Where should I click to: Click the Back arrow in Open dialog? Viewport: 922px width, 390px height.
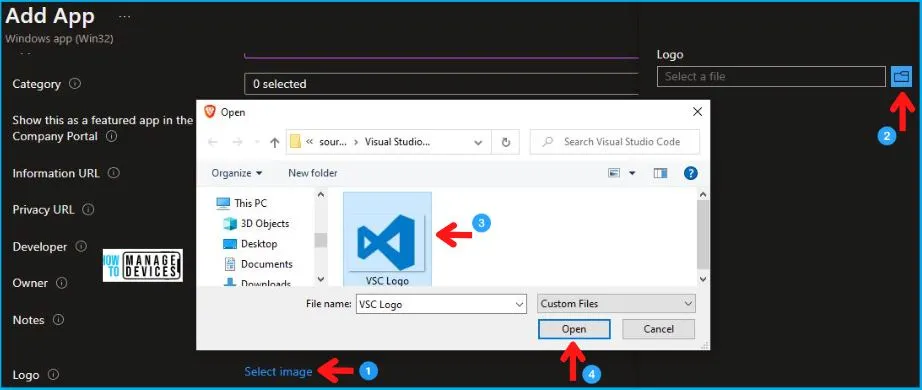coord(213,142)
